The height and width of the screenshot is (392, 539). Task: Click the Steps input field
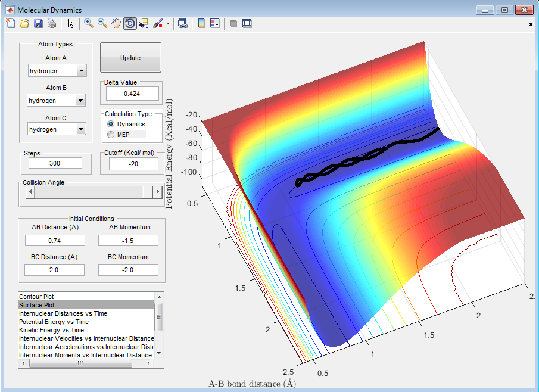[55, 163]
